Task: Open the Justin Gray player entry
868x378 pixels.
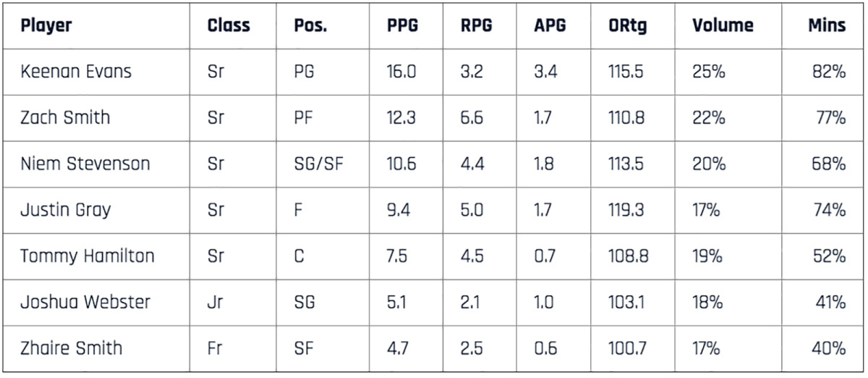Action: point(66,210)
